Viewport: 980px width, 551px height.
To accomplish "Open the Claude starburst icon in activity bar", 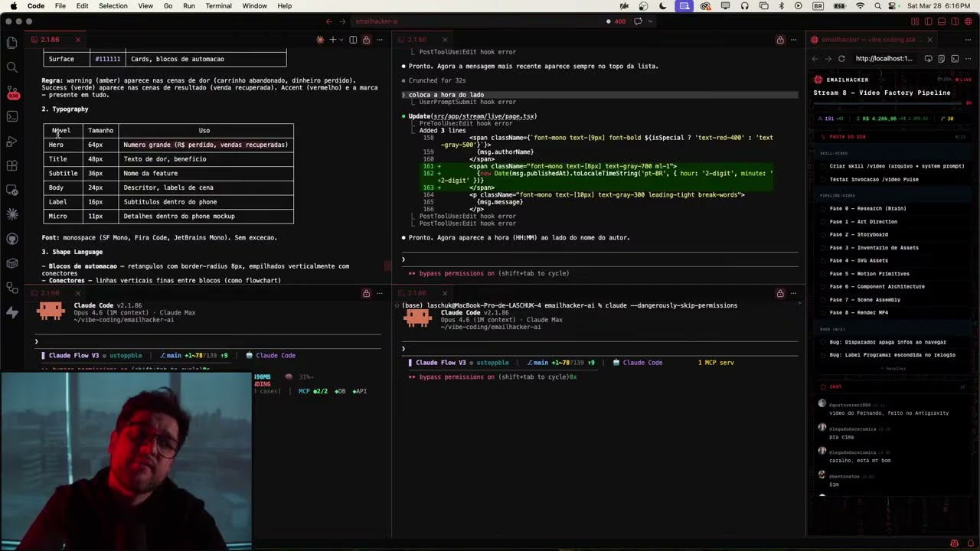I will [x=11, y=214].
